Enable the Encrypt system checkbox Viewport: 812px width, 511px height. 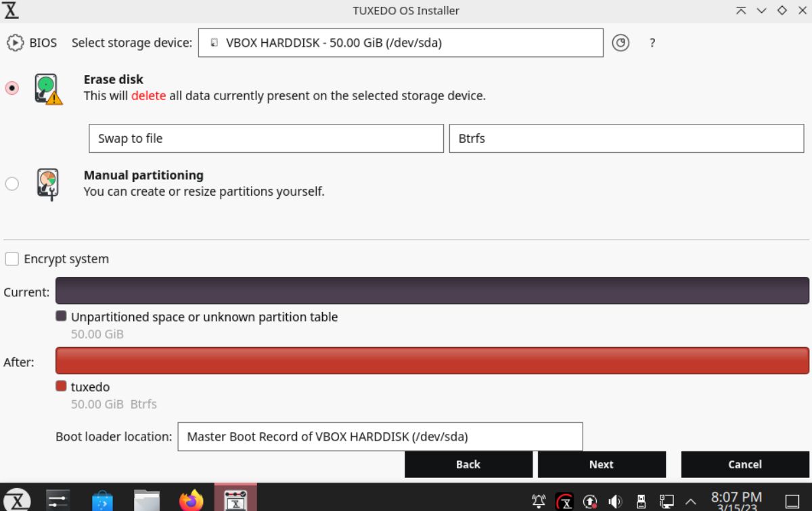coord(12,259)
